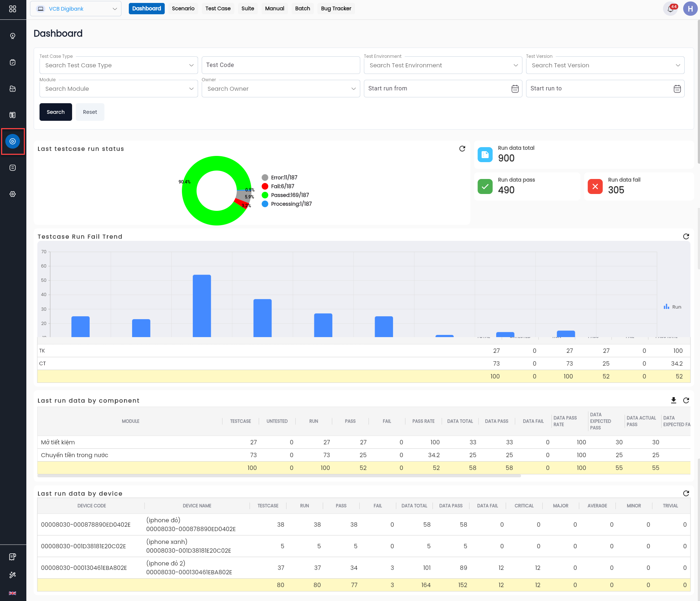Focus the Test Code input field
This screenshot has width=700, height=601.
[281, 65]
